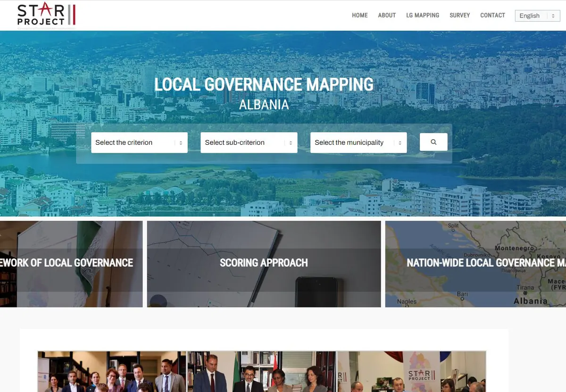This screenshot has height=392, width=566.
Task: Open the SURVEY page from navigation
Action: click(460, 15)
